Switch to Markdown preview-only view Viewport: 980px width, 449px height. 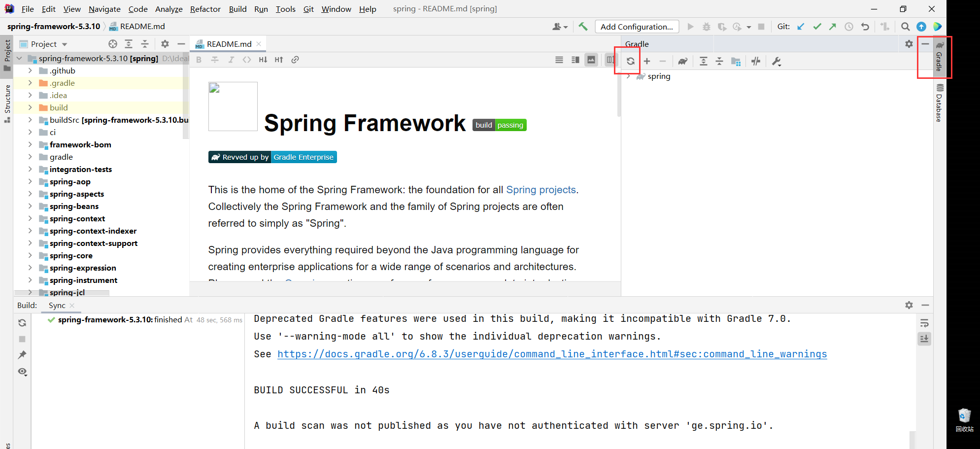coord(591,60)
